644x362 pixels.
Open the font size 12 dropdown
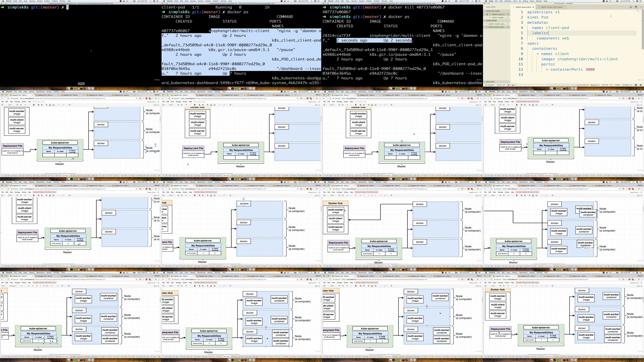[x=23, y=286]
